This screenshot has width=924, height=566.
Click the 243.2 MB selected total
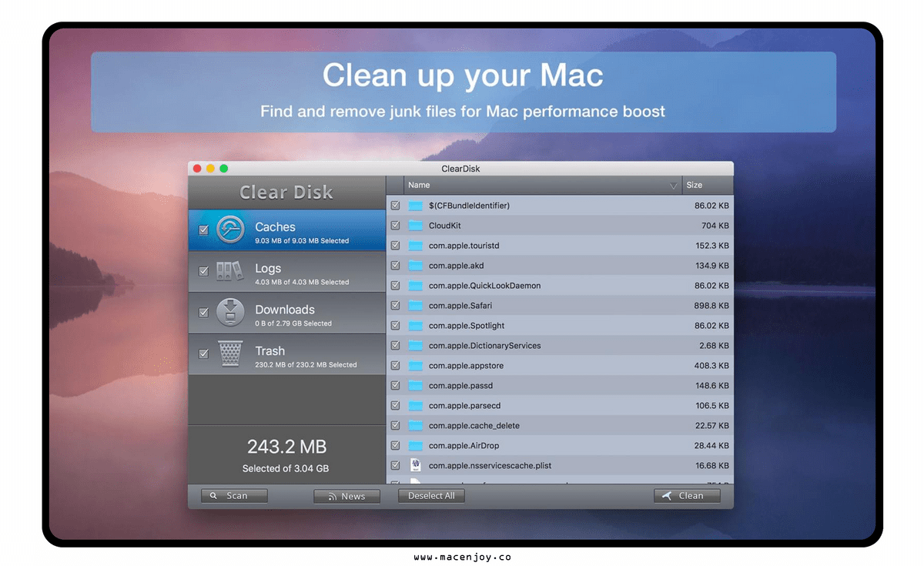coord(286,447)
